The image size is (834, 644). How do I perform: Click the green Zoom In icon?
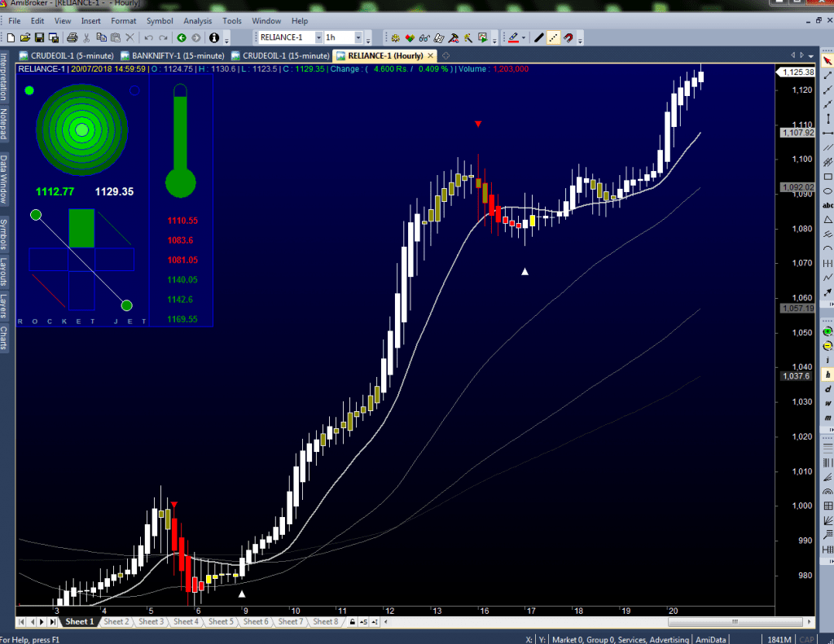coord(827,331)
